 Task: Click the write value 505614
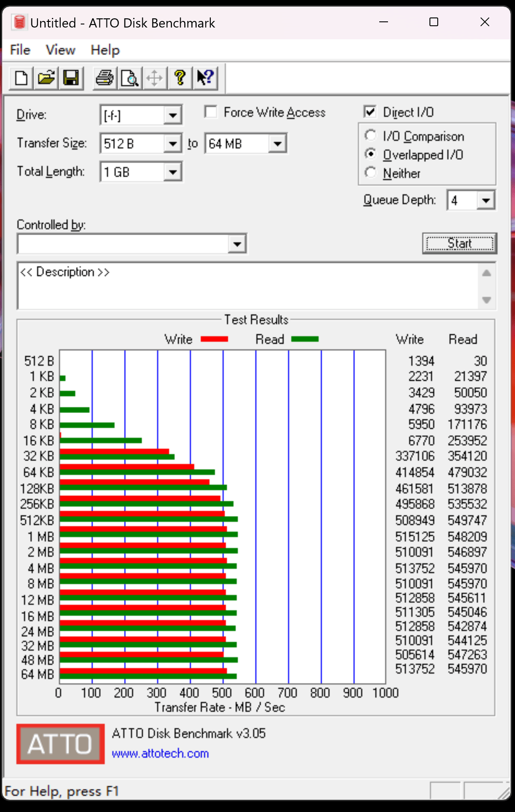[415, 655]
